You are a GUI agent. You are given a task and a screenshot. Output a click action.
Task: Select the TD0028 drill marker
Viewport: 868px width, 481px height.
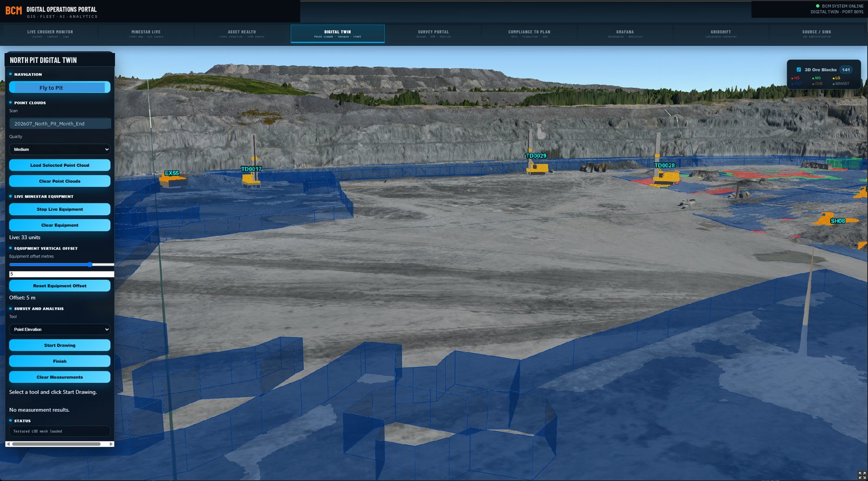coord(665,165)
